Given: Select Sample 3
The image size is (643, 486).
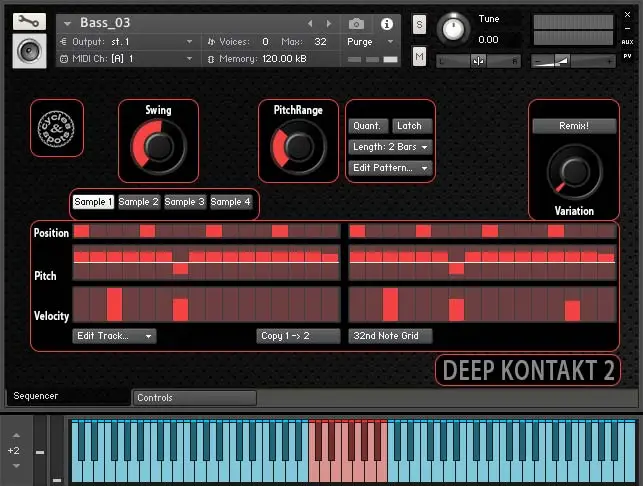Looking at the screenshot, I should 185,202.
